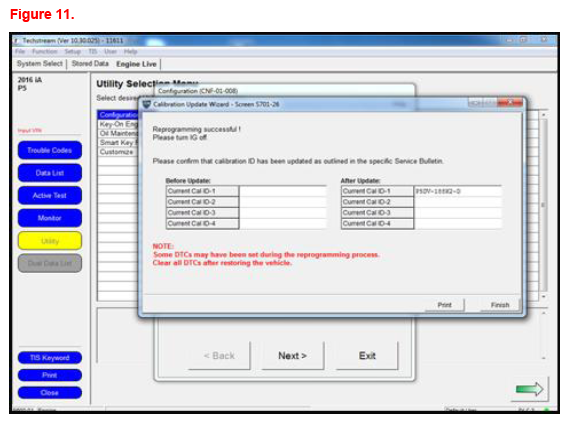The width and height of the screenshot is (569, 423).
Task: Open the Data List view
Action: [50, 173]
